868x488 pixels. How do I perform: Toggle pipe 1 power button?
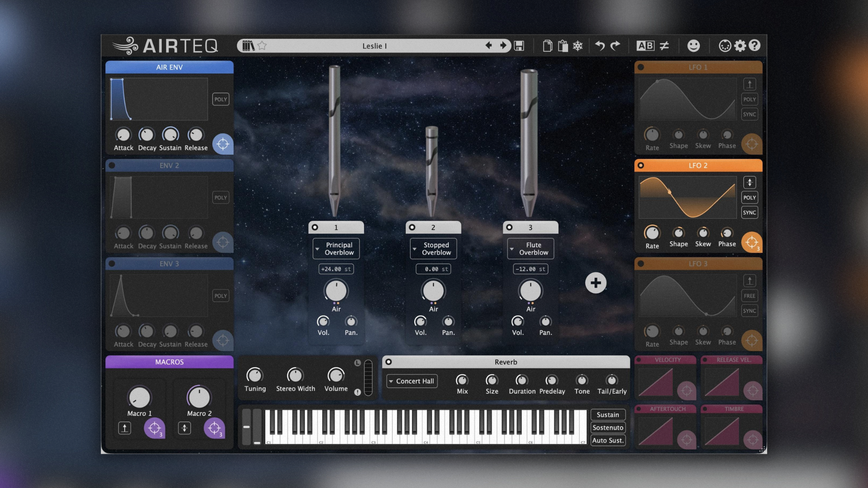pos(315,227)
